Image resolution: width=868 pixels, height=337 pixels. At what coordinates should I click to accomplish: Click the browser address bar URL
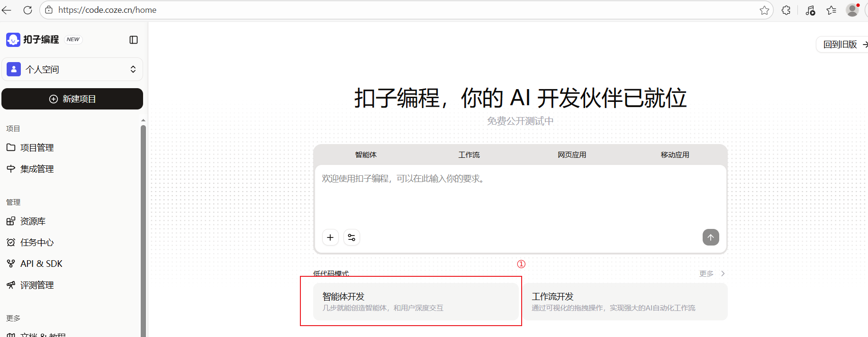[x=108, y=10]
